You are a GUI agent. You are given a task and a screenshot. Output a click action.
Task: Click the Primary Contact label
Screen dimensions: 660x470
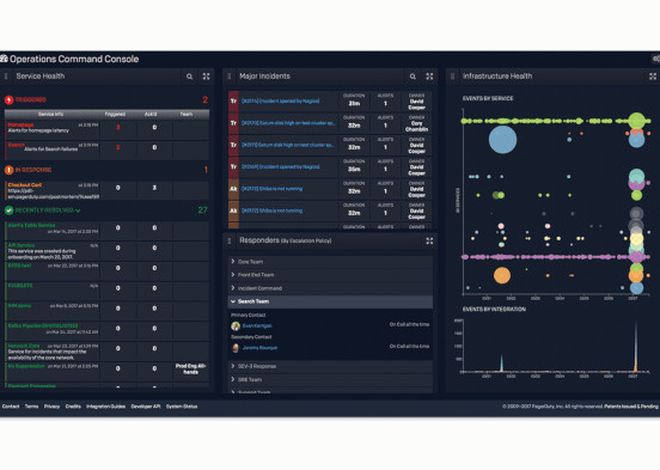(248, 315)
